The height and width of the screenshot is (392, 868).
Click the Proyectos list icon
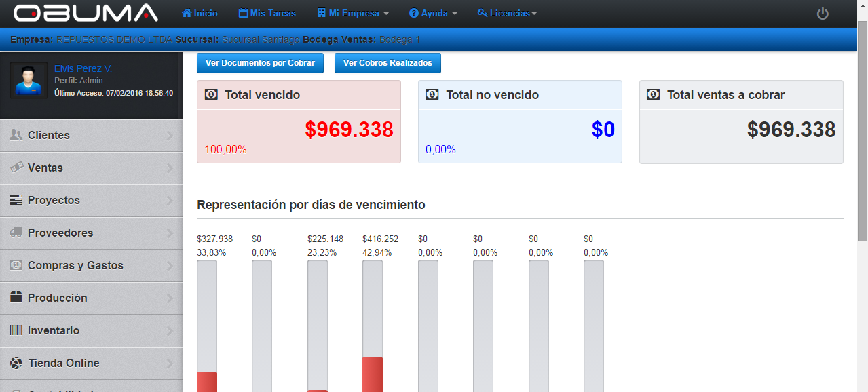16,200
